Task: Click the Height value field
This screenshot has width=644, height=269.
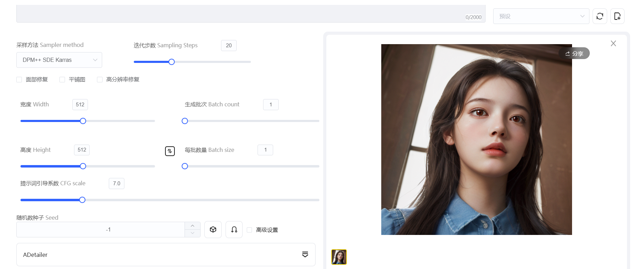Action: pyautogui.click(x=82, y=150)
